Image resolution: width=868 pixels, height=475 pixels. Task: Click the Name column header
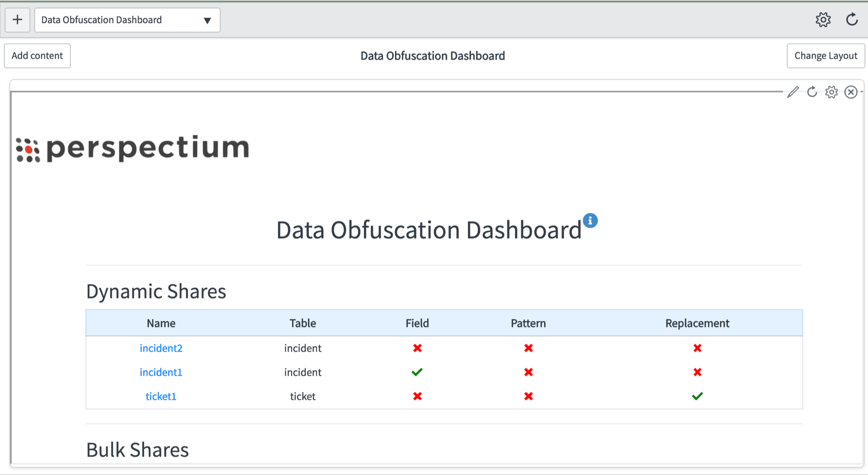pyautogui.click(x=161, y=323)
